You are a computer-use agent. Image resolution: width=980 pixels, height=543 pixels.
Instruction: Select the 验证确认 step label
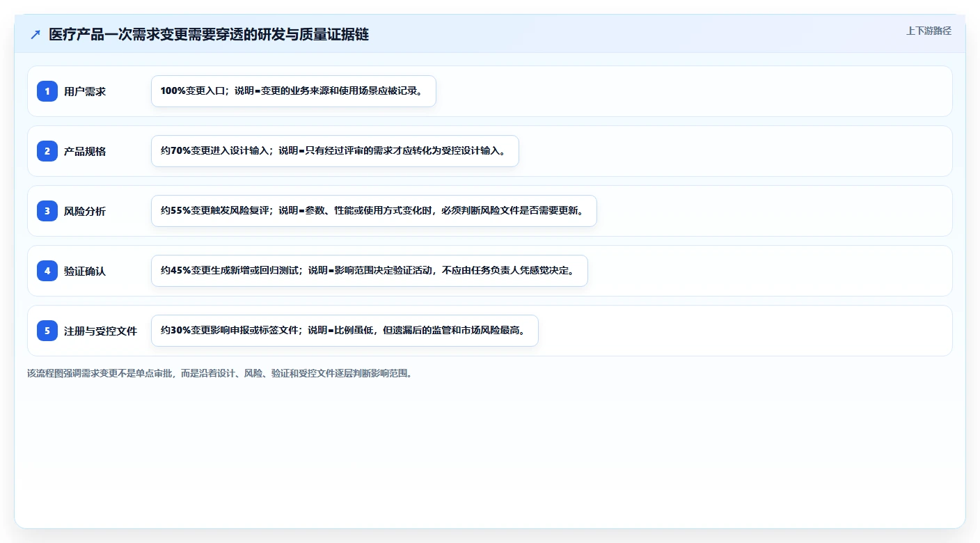tap(85, 271)
